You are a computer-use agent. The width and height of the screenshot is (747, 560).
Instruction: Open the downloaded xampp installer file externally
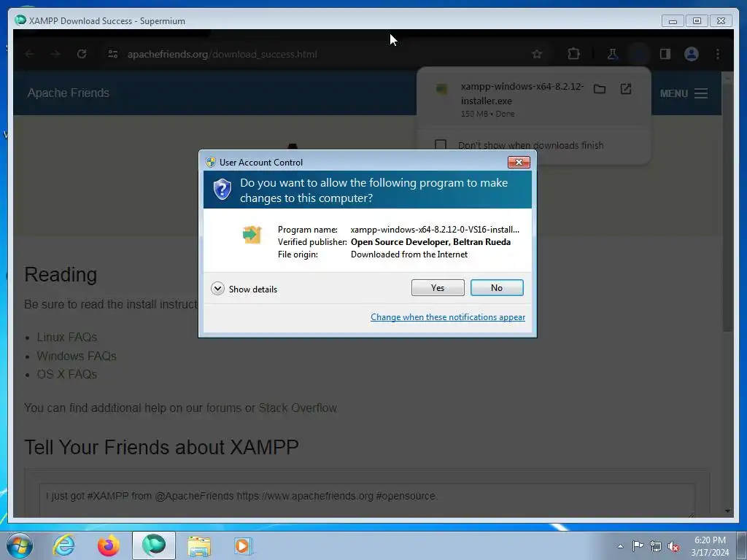(625, 89)
